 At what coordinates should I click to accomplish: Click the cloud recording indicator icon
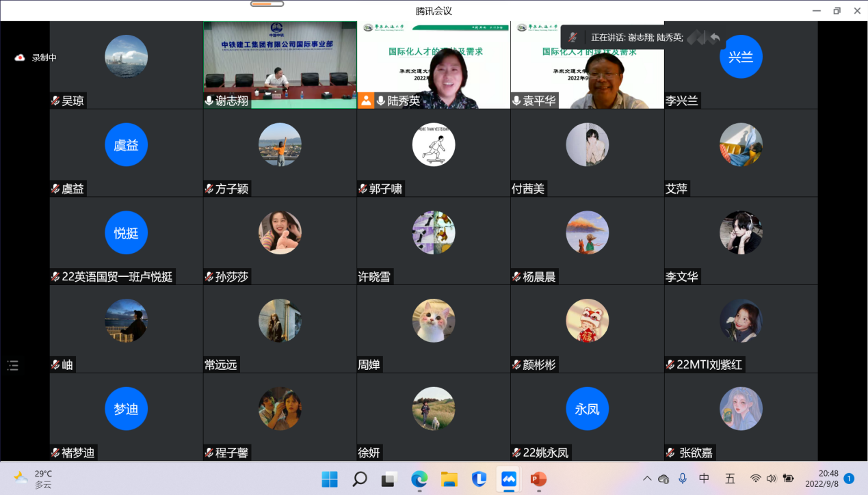[x=20, y=58]
